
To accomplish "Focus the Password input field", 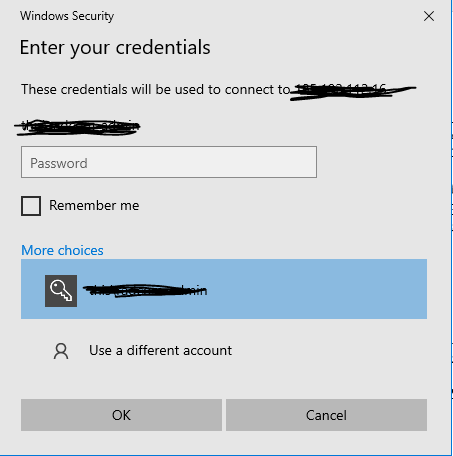I will (x=169, y=162).
